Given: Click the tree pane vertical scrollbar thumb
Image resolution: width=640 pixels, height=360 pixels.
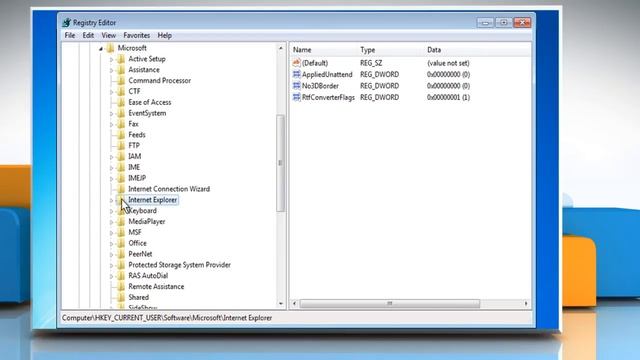Looking at the screenshot, I should (280, 163).
